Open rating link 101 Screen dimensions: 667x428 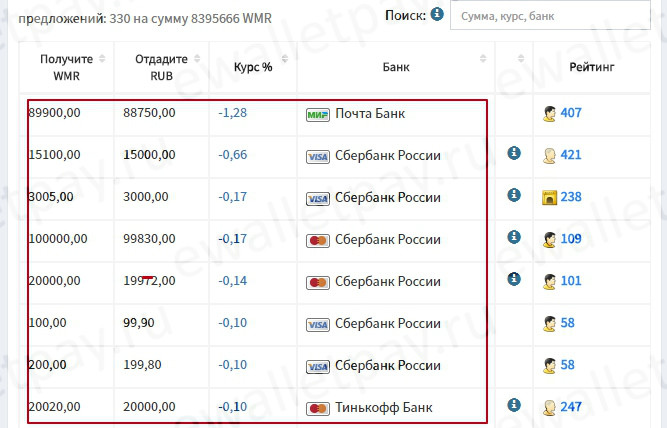pos(571,281)
